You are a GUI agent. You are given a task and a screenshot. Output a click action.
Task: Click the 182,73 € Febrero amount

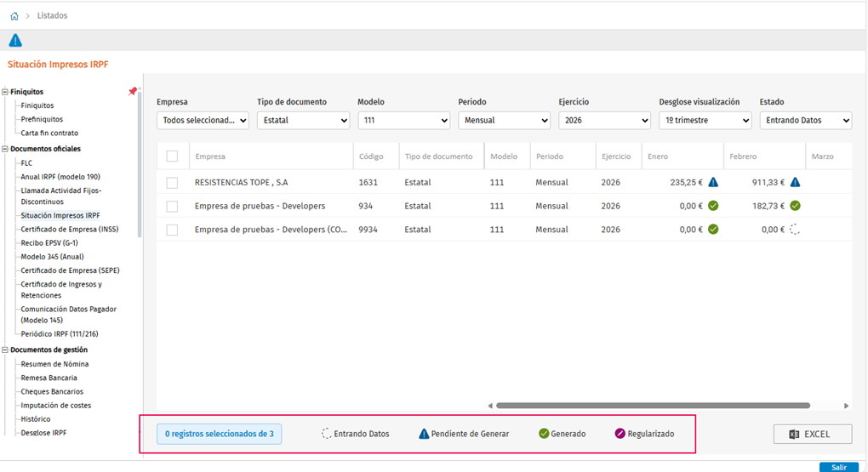[x=768, y=206]
